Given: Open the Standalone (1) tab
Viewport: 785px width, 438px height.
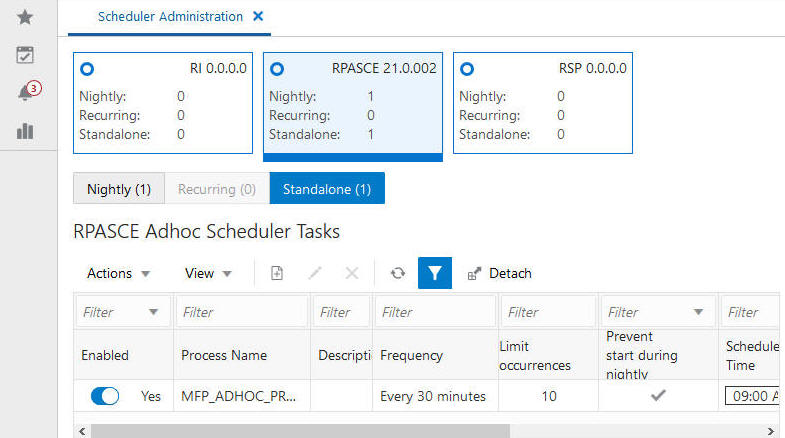Looking at the screenshot, I should click(x=327, y=188).
